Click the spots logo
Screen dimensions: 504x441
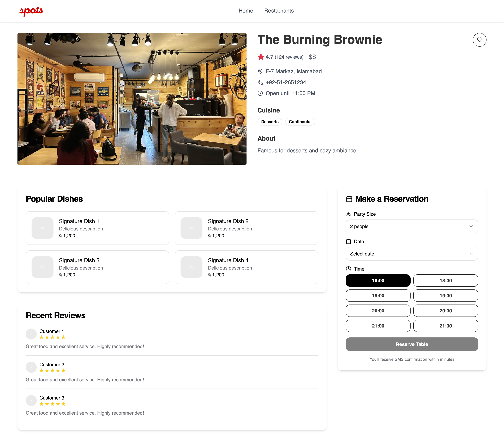31,11
